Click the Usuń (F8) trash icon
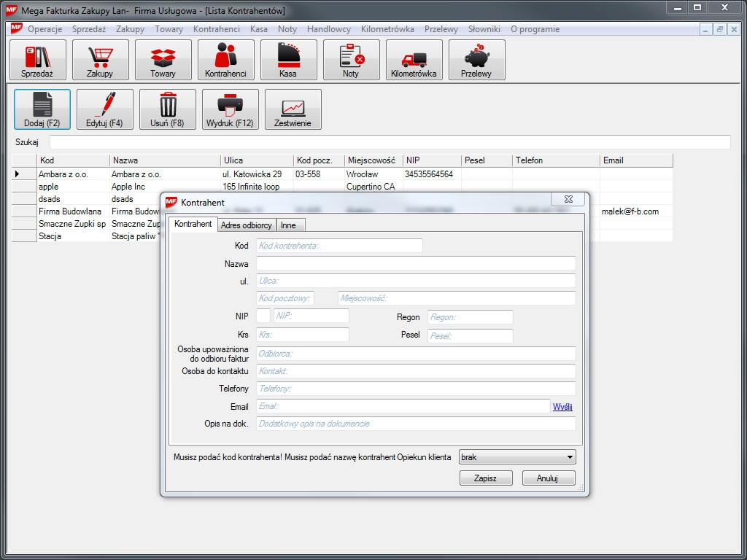This screenshot has height=560, width=747. click(x=168, y=109)
